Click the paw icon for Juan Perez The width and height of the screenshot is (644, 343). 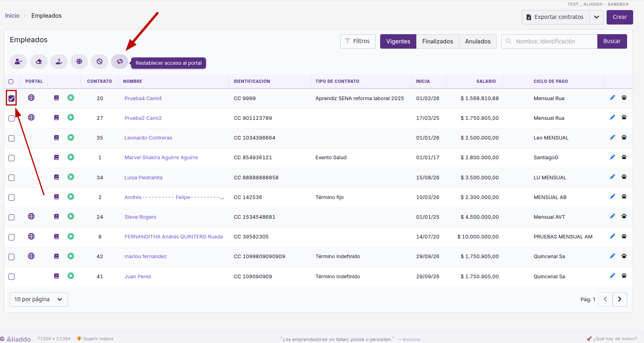click(x=624, y=276)
